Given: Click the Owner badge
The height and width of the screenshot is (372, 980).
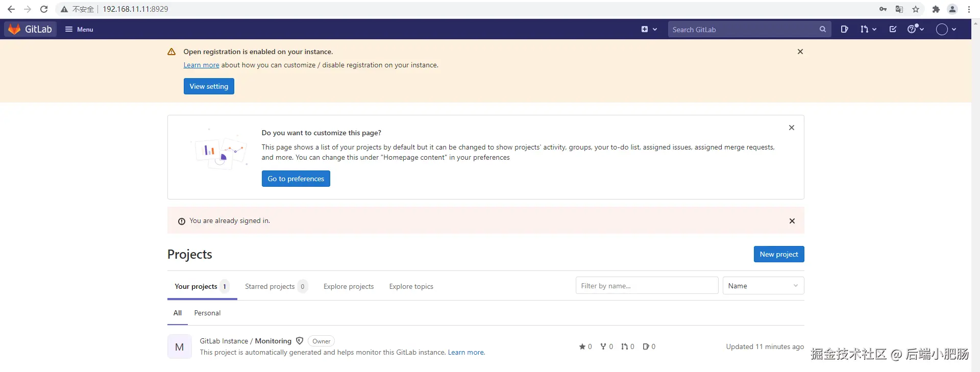Looking at the screenshot, I should [321, 341].
